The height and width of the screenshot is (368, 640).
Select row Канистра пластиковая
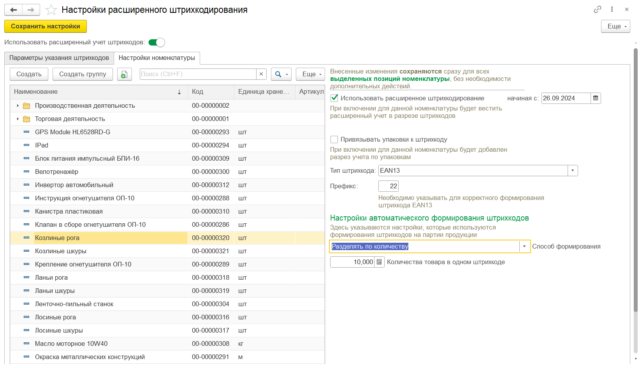(x=167, y=211)
